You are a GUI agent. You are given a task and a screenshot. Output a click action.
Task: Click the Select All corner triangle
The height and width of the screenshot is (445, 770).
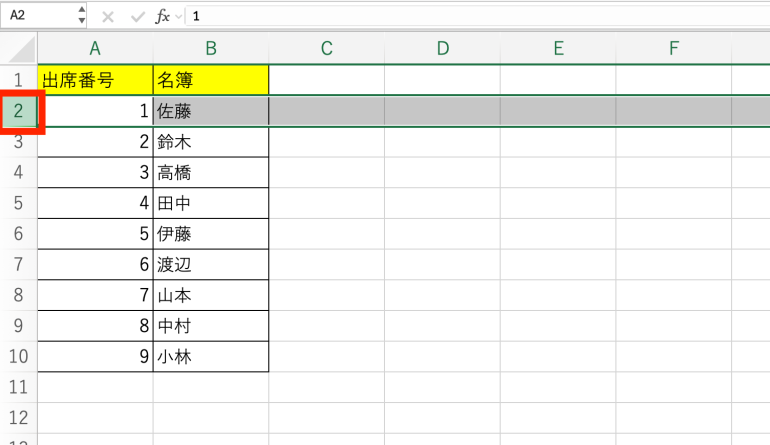pos(22,49)
